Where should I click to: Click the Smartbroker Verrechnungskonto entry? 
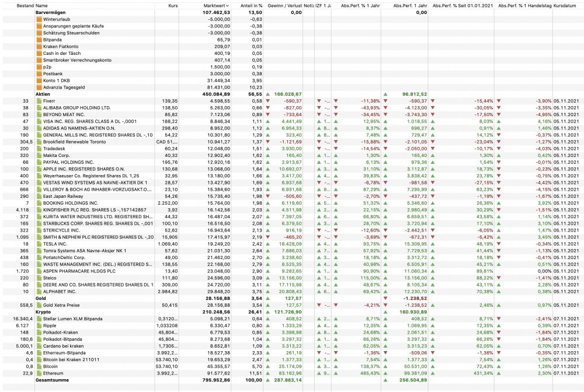click(x=77, y=60)
